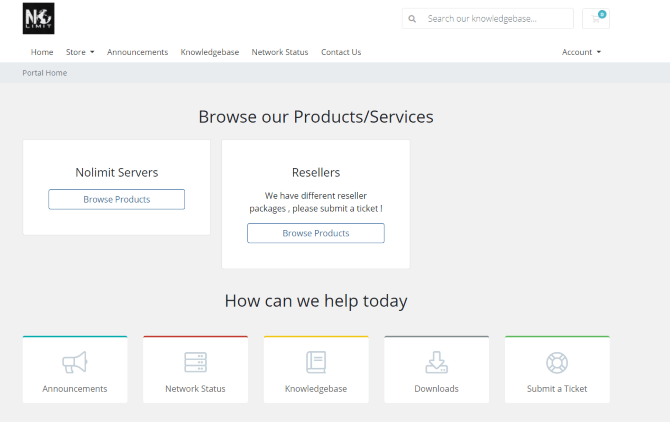This screenshot has height=422, width=670.
Task: Go to Home in navigation bar
Action: coord(42,52)
